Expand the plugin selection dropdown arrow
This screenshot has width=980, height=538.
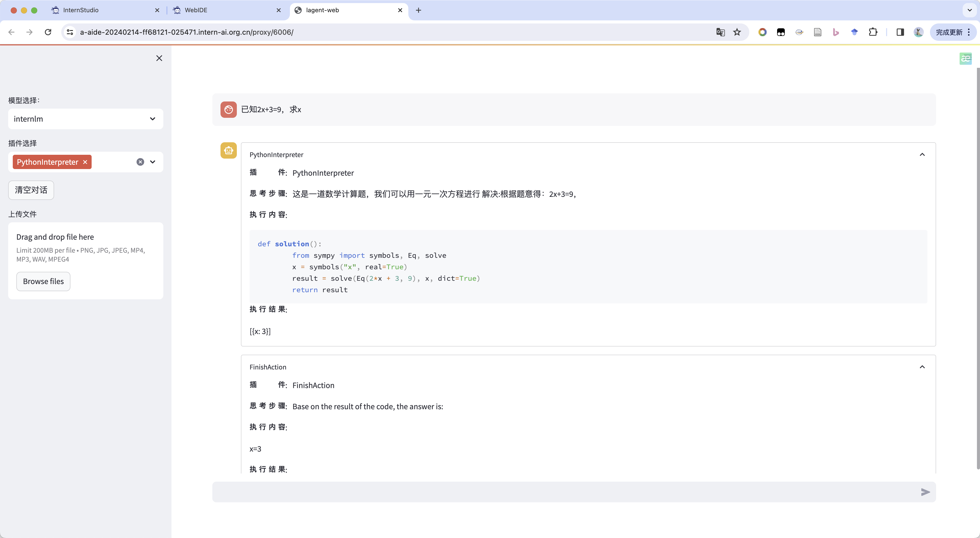pos(153,162)
